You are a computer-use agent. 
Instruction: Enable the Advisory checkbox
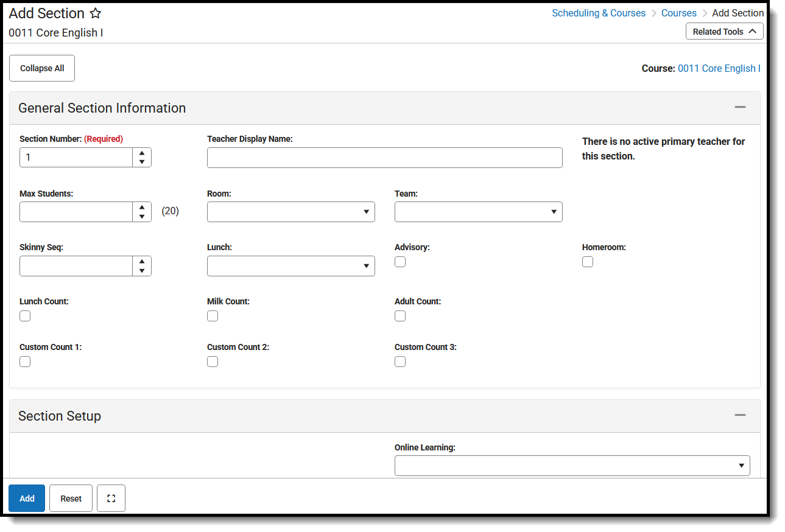tap(400, 261)
